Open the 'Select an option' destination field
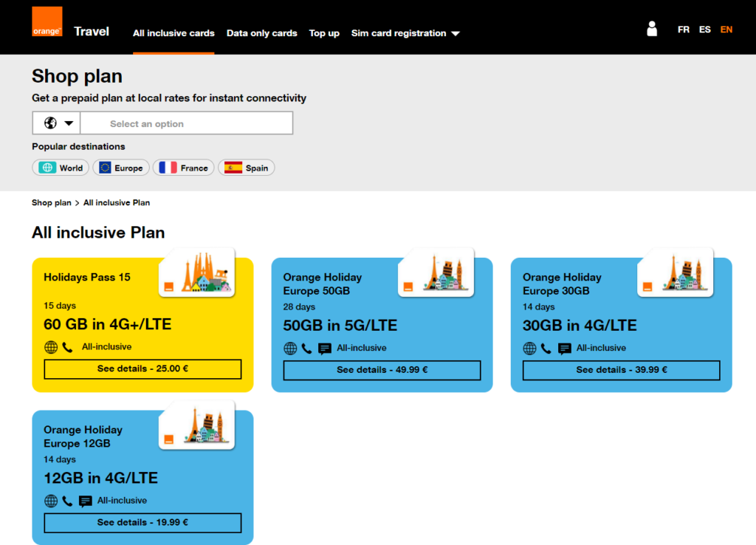 click(x=186, y=123)
